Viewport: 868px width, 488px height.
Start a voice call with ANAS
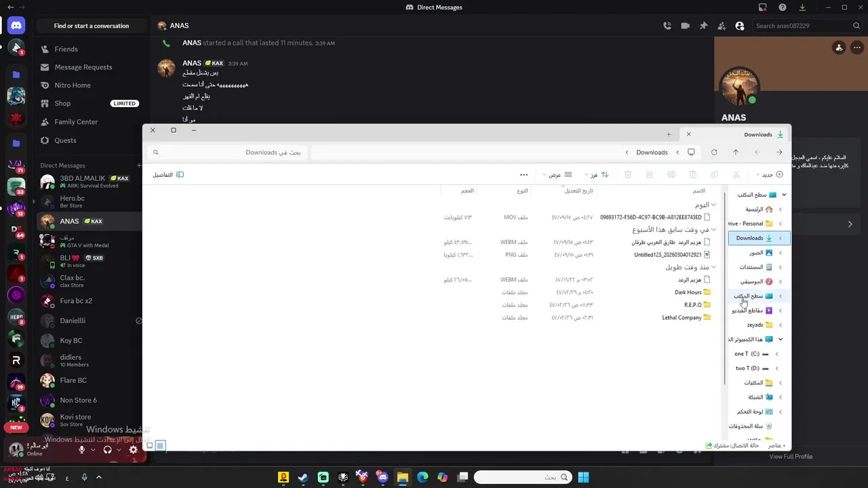tap(667, 26)
